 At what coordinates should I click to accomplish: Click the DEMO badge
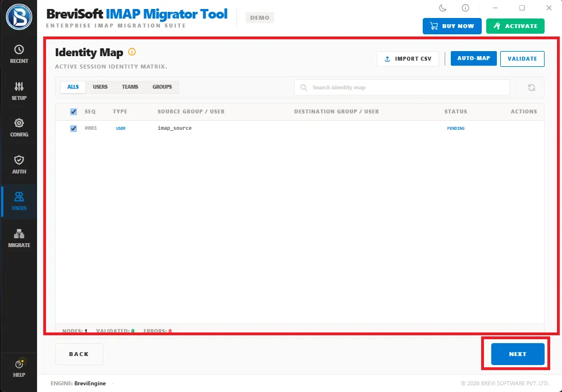coord(259,17)
